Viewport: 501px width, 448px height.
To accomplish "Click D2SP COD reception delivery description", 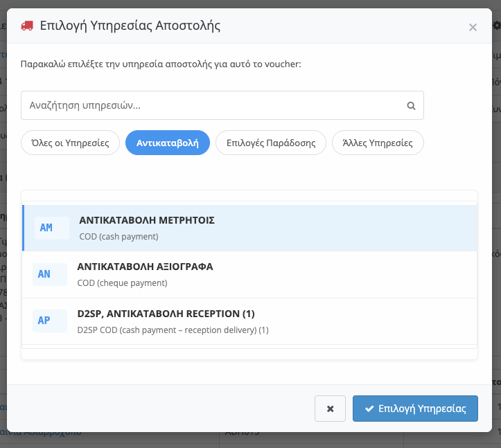I will pyautogui.click(x=173, y=330).
